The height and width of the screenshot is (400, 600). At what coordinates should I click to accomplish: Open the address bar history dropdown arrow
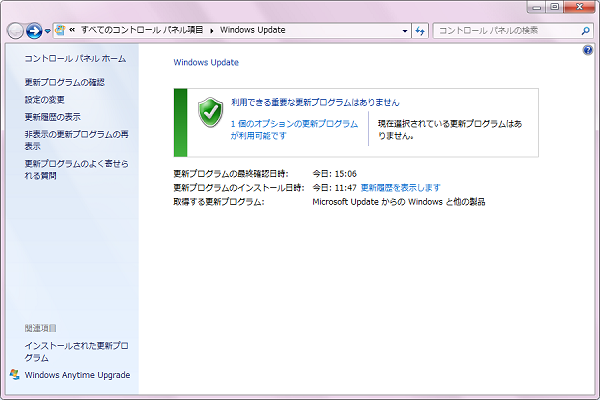pos(405,30)
